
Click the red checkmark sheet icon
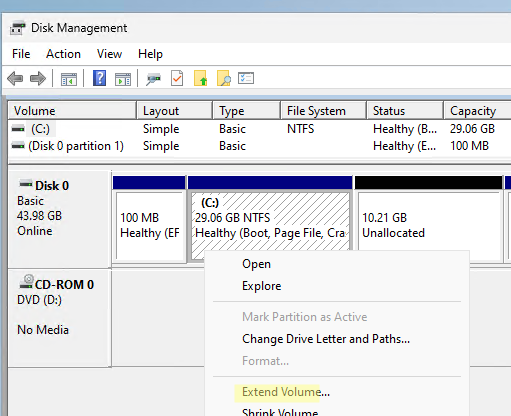177,78
